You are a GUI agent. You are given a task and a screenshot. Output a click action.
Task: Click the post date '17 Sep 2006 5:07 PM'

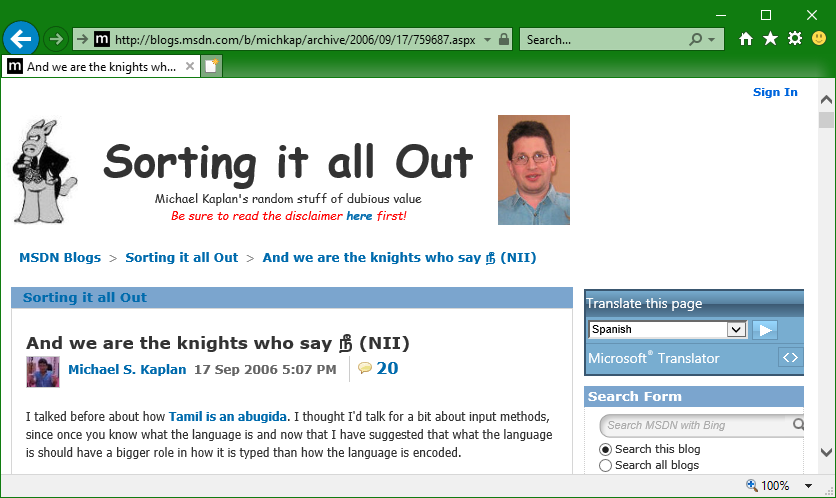[x=265, y=370]
